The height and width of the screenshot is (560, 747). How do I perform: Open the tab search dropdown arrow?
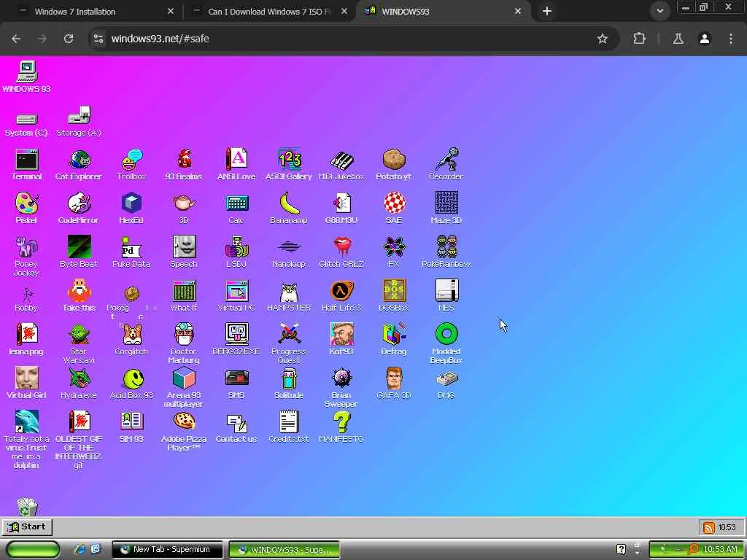point(659,11)
